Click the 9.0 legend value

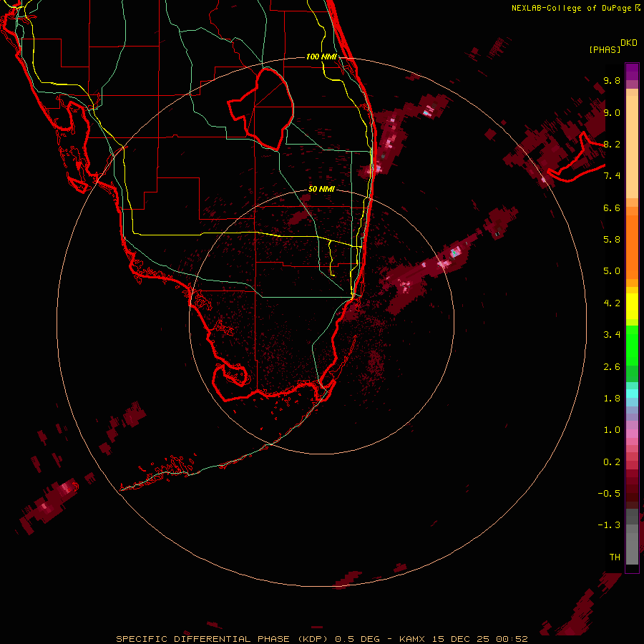click(612, 112)
